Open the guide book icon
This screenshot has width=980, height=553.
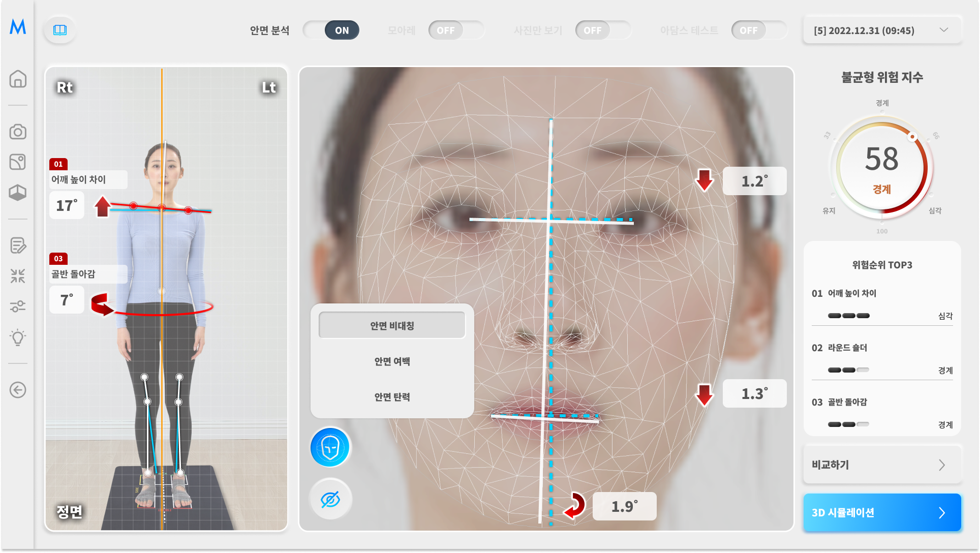[60, 30]
